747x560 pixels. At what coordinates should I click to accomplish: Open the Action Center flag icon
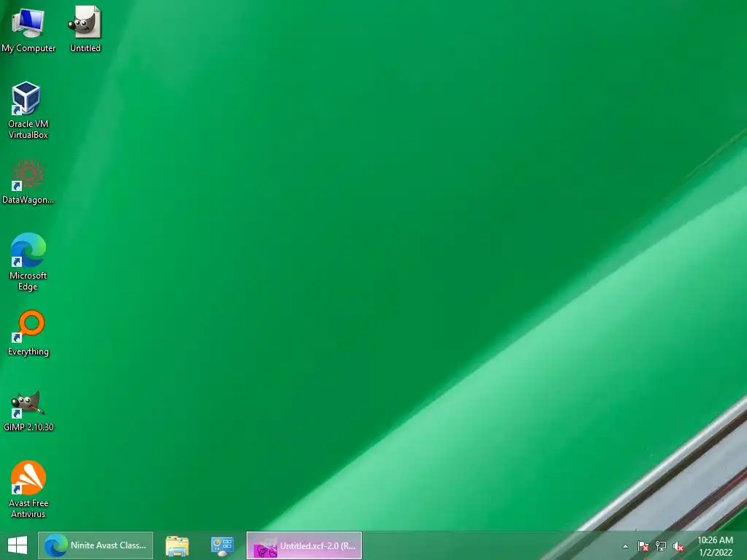[643, 546]
